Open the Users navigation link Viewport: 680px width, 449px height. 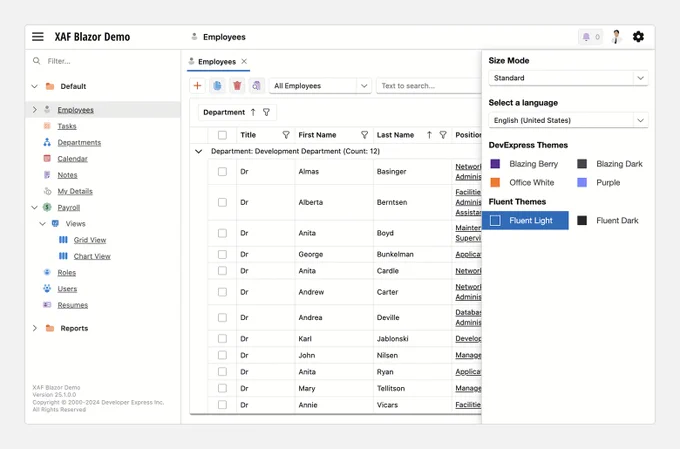pyautogui.click(x=67, y=289)
